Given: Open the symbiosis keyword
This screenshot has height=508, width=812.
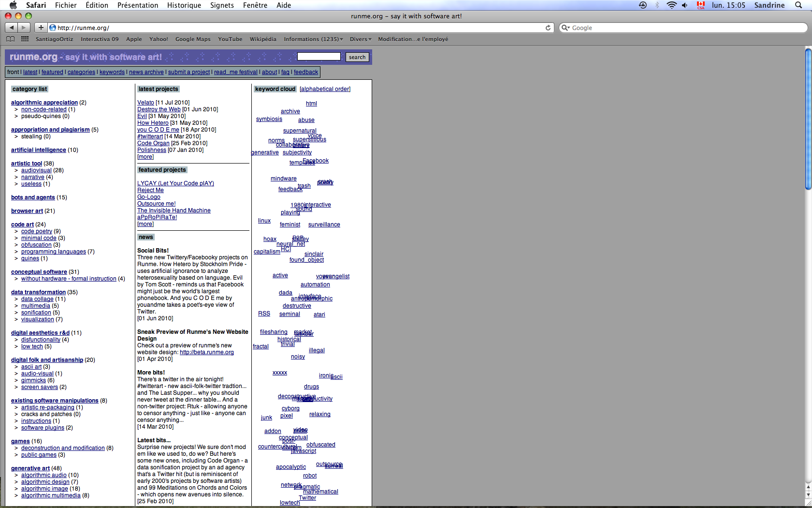Looking at the screenshot, I should pos(269,119).
